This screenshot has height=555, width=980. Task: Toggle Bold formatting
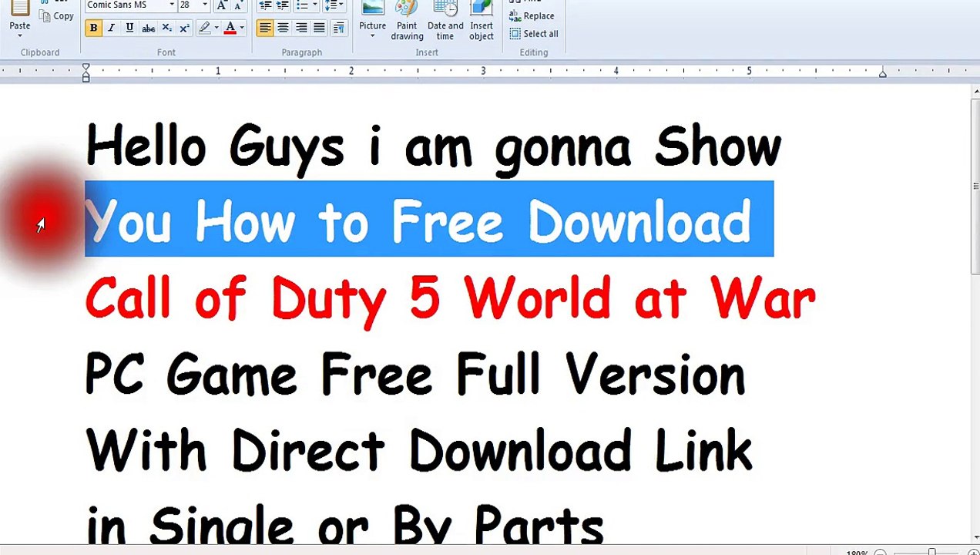pyautogui.click(x=93, y=29)
